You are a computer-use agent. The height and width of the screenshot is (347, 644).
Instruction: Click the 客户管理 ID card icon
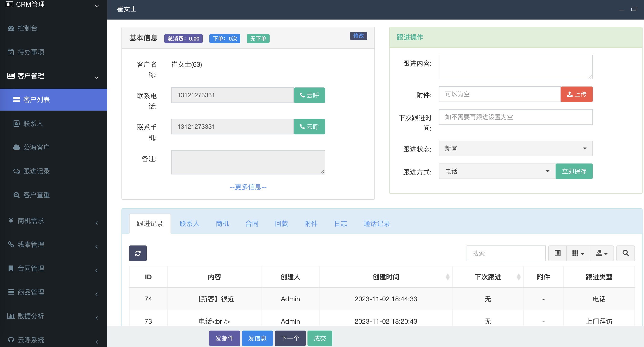11,76
